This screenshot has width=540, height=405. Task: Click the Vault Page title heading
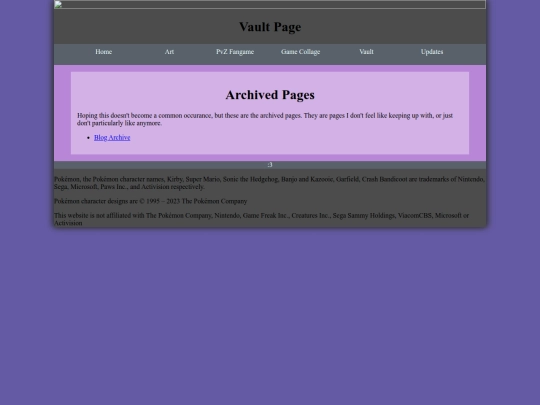tap(270, 27)
